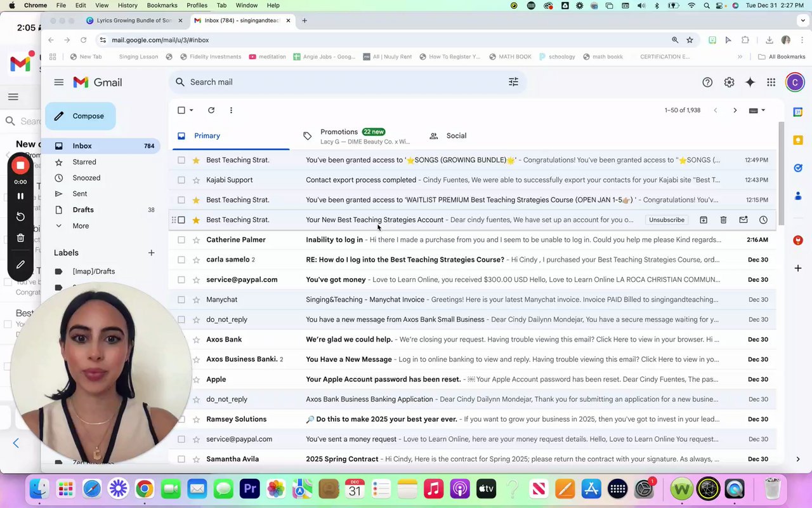Delete the 'Your New Best Teaching Strategies Account' email
Image resolution: width=812 pixels, height=508 pixels.
pos(723,220)
